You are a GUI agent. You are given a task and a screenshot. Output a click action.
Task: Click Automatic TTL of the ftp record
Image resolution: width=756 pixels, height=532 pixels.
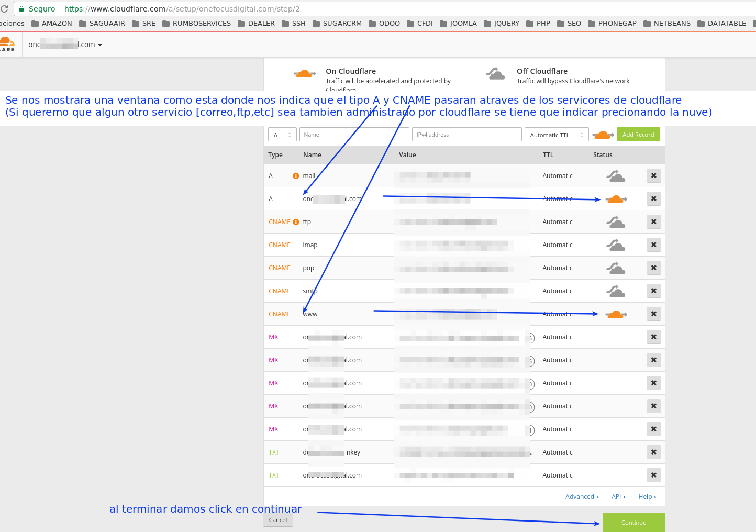pos(558,222)
